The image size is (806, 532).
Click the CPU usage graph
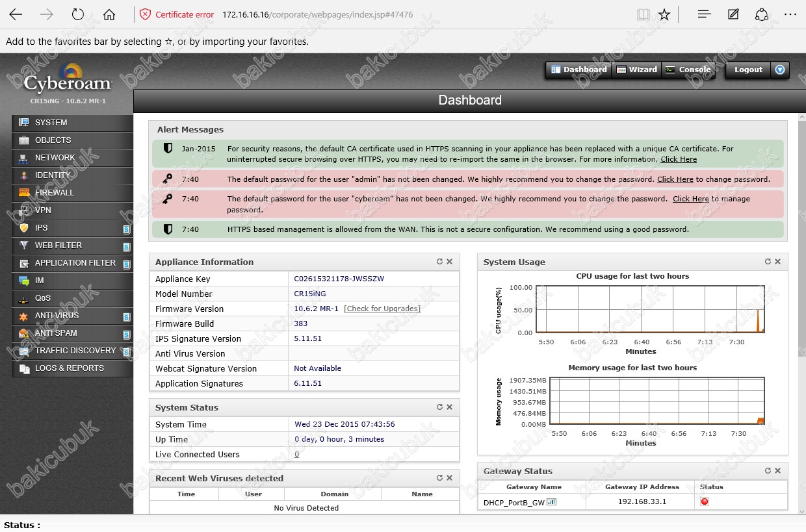tap(651, 310)
